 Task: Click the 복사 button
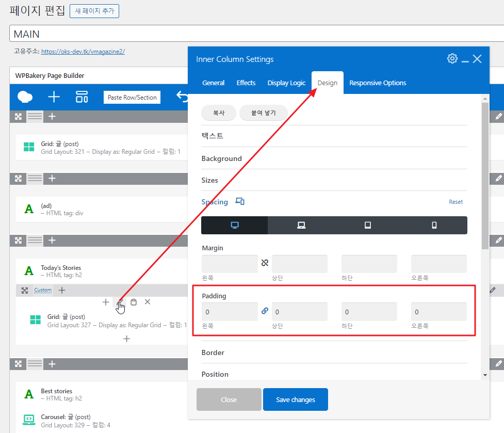(219, 113)
